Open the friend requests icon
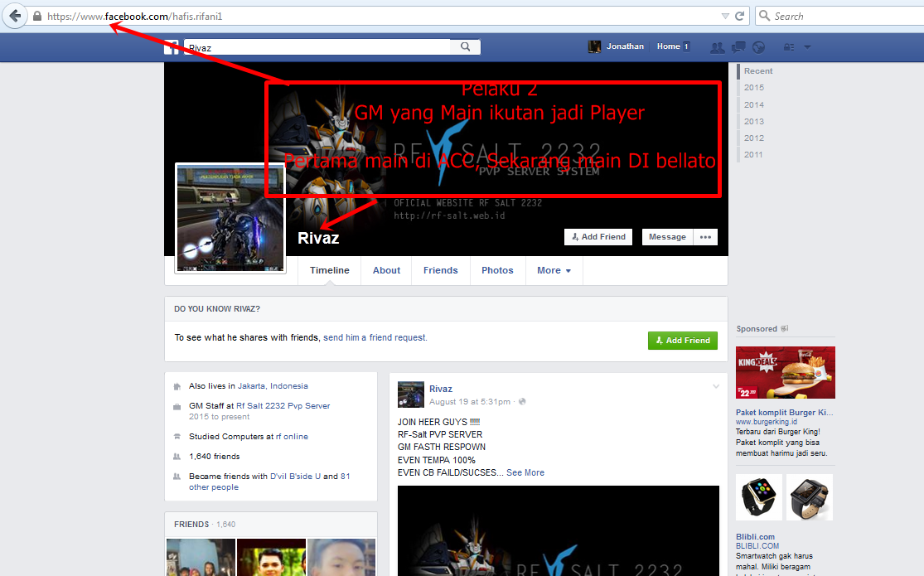The image size is (924, 576). pos(717,47)
